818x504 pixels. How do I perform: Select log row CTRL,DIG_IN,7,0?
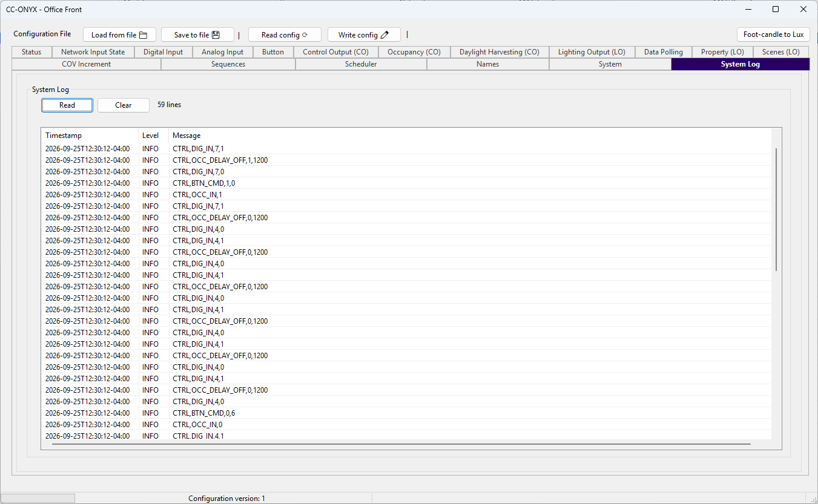406,172
